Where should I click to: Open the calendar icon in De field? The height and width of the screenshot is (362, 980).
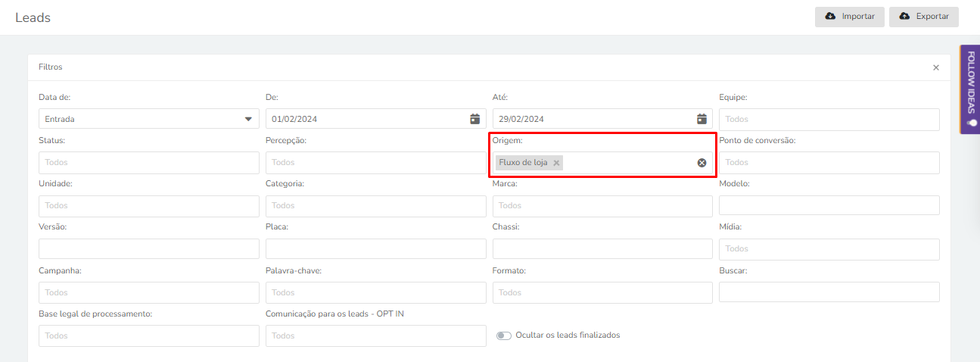(474, 119)
